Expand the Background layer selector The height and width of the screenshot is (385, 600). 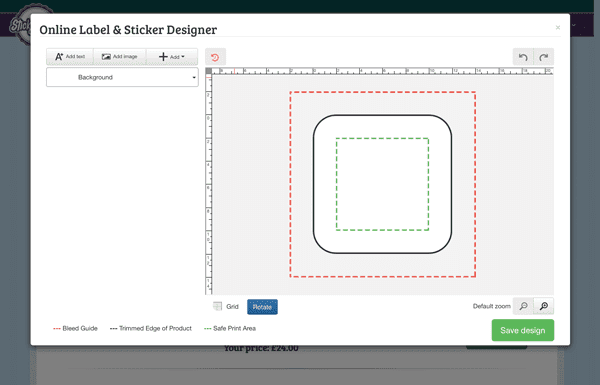122,77
